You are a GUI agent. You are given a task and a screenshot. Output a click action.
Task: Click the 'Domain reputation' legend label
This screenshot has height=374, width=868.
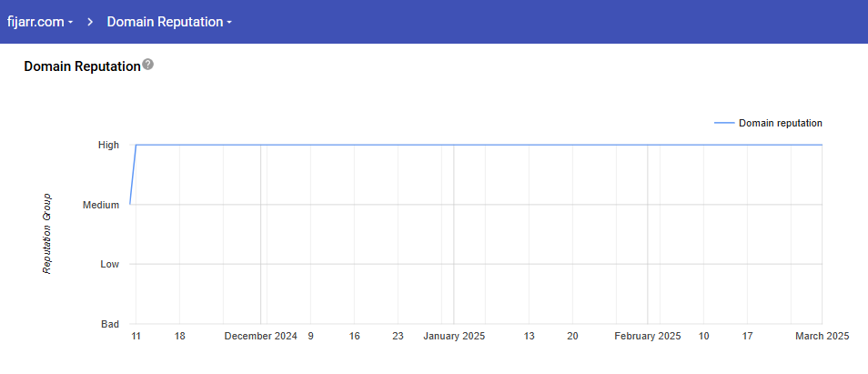(x=780, y=123)
